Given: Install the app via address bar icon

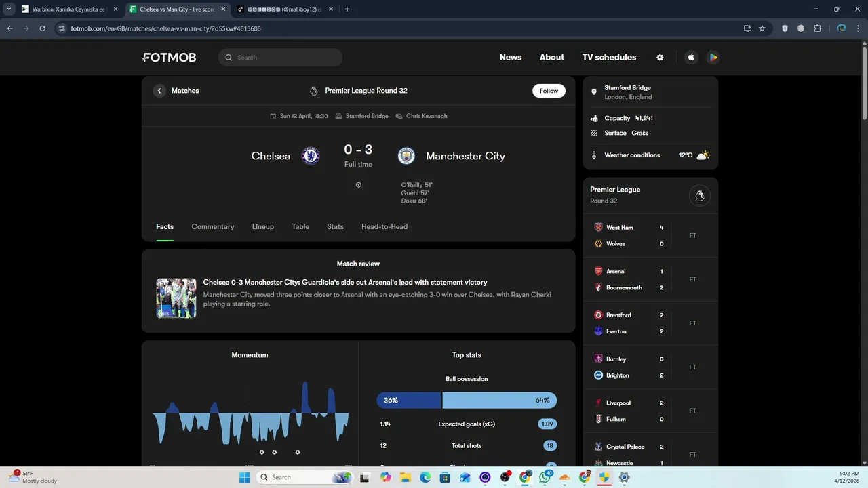Looking at the screenshot, I should [747, 28].
